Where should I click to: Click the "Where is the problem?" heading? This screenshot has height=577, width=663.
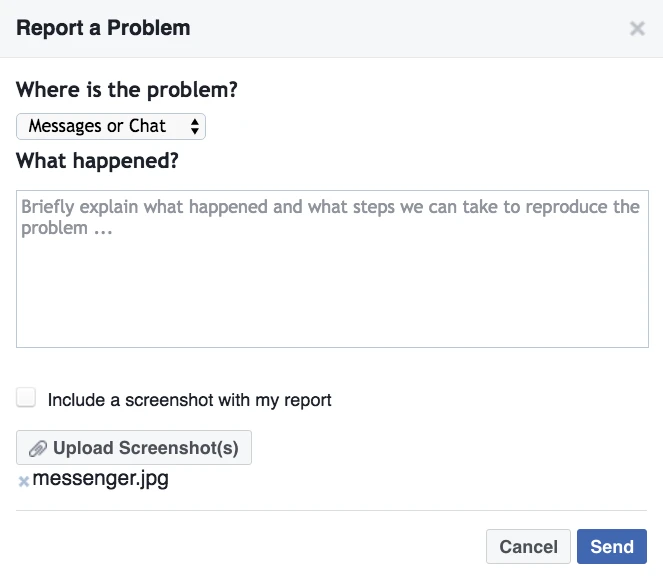pyautogui.click(x=127, y=89)
